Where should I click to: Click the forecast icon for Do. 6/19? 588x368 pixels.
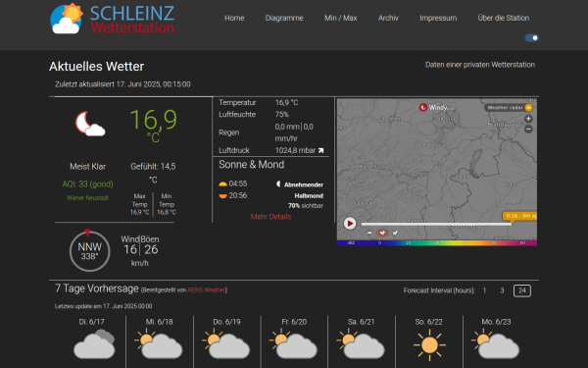pyautogui.click(x=225, y=344)
